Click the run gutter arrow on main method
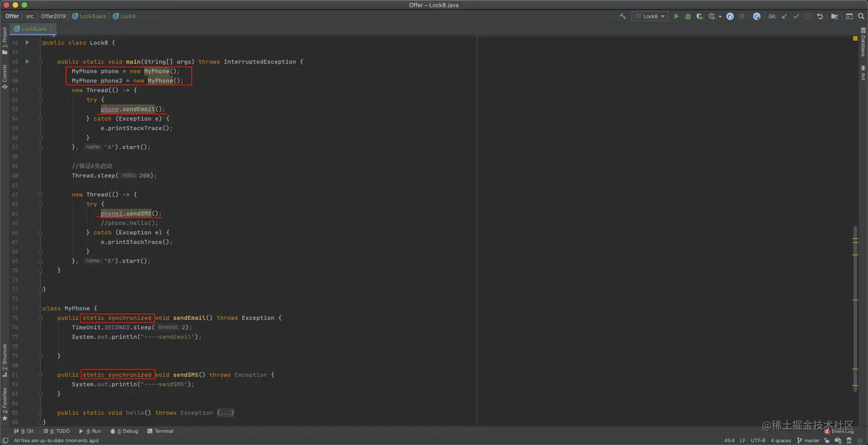This screenshot has height=445, width=868. (27, 61)
